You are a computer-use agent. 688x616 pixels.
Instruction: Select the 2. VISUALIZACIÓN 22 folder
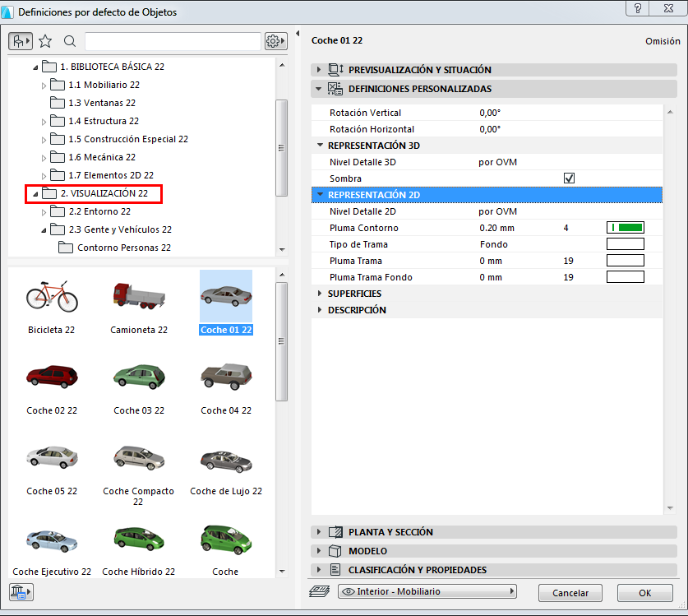click(x=104, y=193)
